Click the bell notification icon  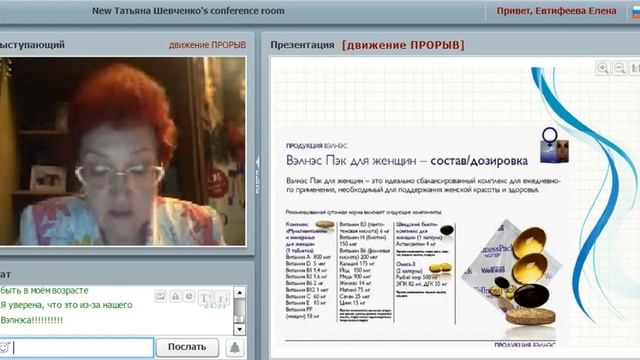pos(234,348)
